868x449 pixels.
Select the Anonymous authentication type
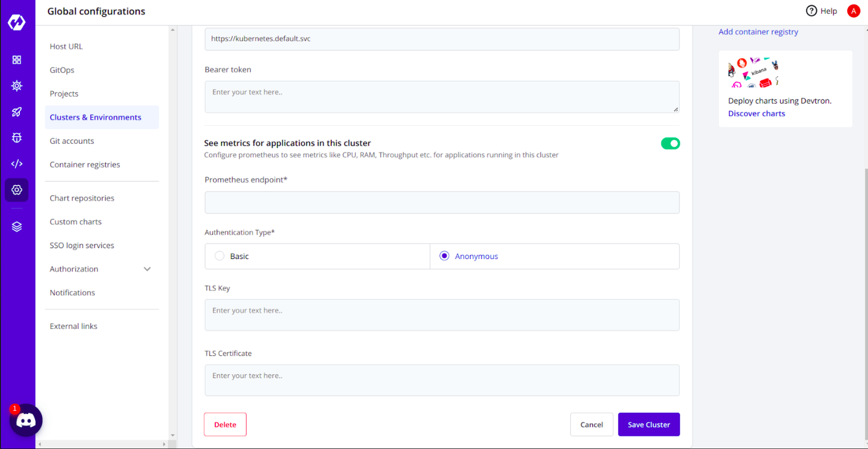pos(444,256)
